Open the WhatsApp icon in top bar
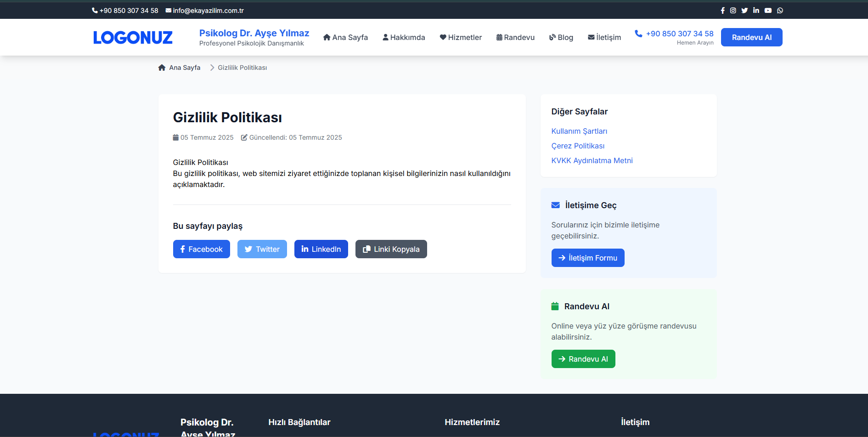 [x=780, y=11]
